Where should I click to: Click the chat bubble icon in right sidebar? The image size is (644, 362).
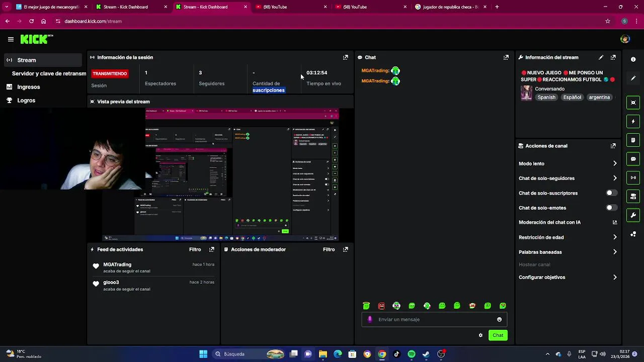click(x=633, y=159)
